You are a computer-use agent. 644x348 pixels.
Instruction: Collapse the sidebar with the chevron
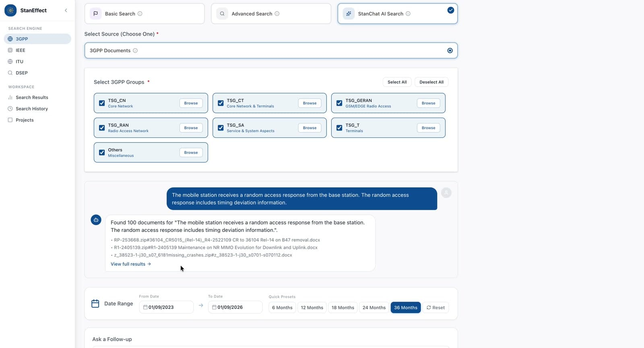[x=66, y=10]
